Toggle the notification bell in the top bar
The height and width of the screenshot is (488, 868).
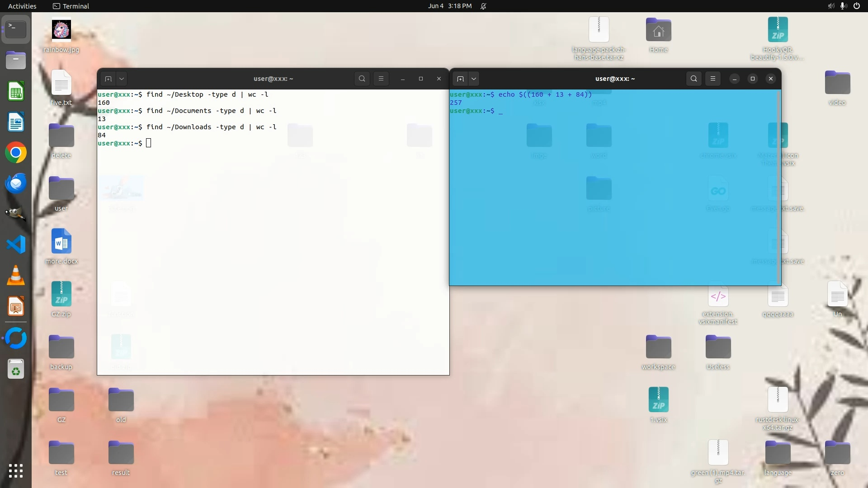483,6
